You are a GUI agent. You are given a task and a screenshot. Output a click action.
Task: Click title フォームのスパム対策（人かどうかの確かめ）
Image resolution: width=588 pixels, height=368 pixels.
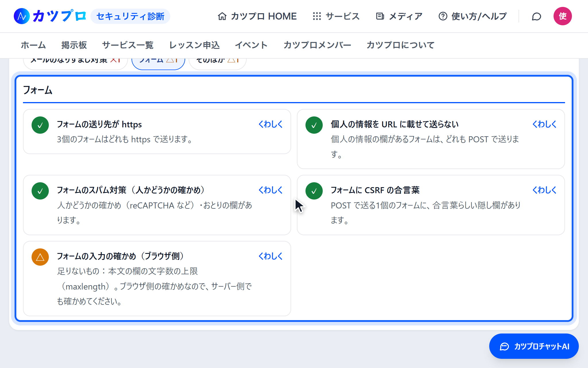click(131, 190)
